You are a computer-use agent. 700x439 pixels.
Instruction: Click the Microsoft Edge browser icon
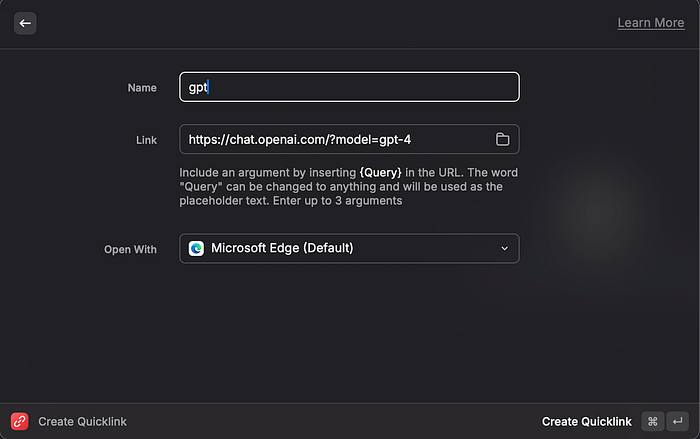pos(197,248)
